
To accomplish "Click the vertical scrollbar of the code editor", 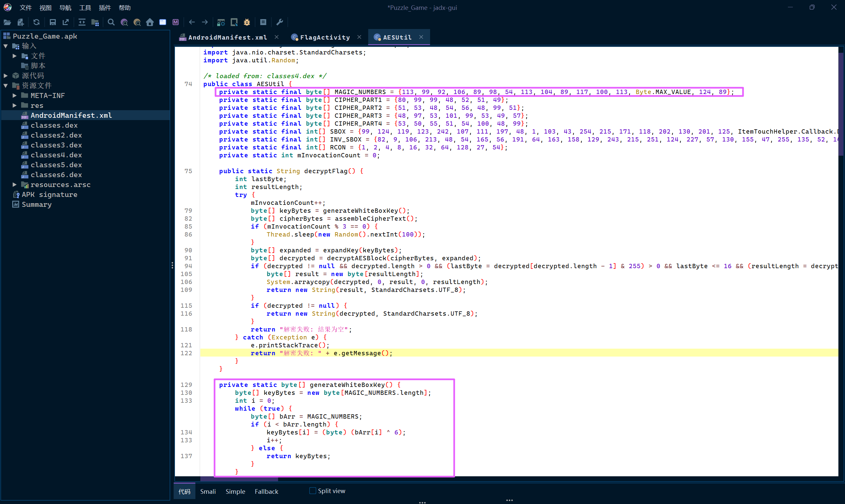I will (x=841, y=104).
